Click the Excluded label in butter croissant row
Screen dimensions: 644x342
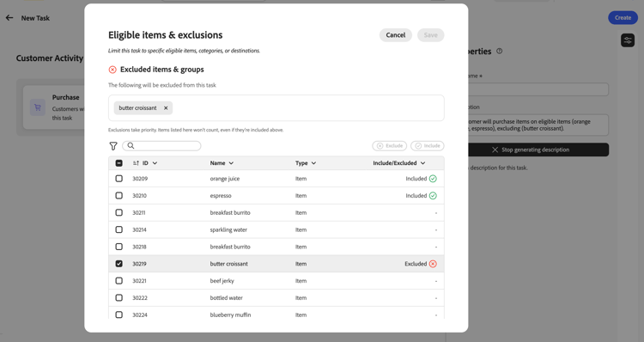click(x=416, y=264)
